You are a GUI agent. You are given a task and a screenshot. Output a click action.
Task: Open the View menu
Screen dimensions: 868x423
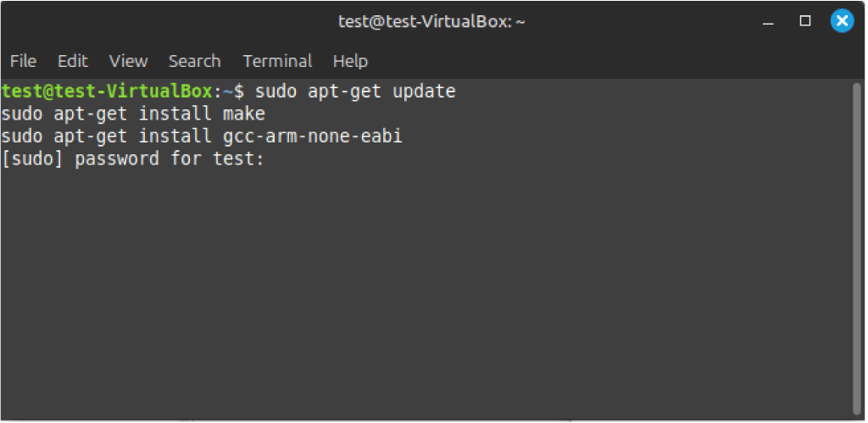point(129,61)
